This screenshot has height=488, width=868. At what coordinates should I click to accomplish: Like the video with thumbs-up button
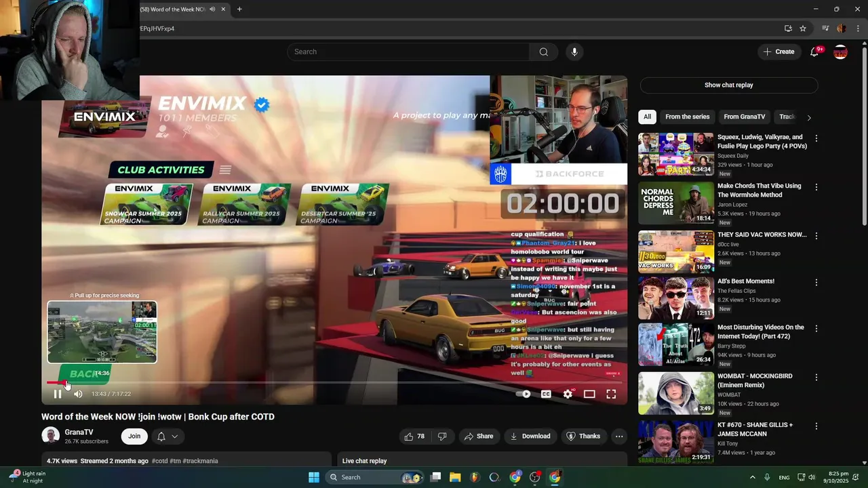tap(414, 436)
